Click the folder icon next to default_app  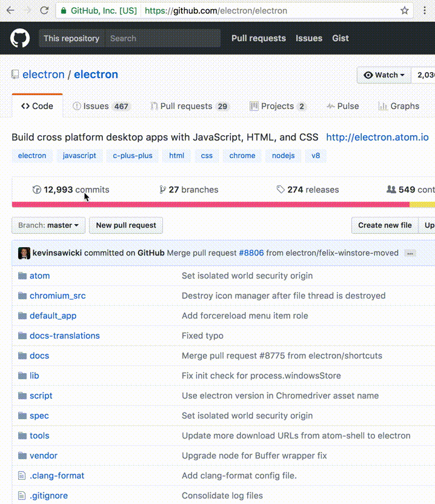pyautogui.click(x=22, y=316)
